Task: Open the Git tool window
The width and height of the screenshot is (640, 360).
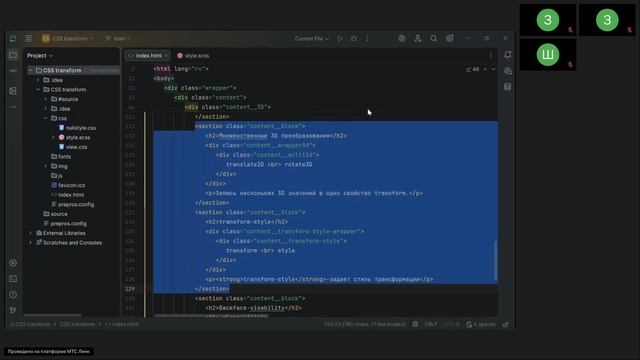Action: [13, 310]
